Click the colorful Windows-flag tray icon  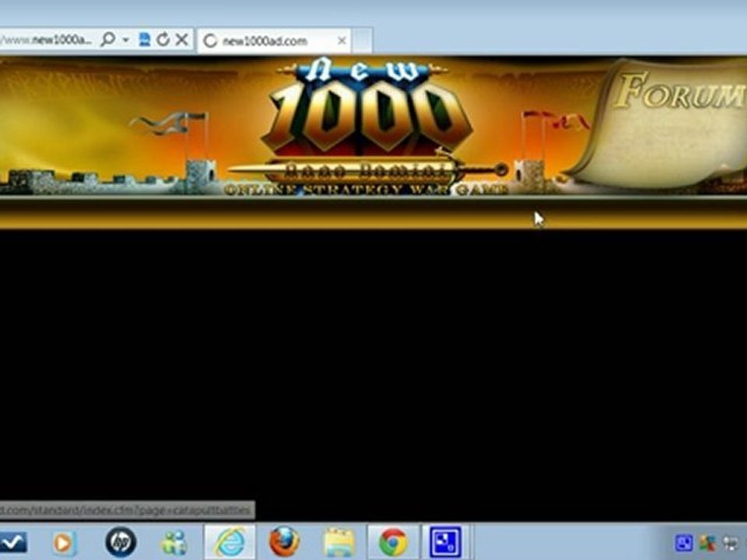coord(708,543)
